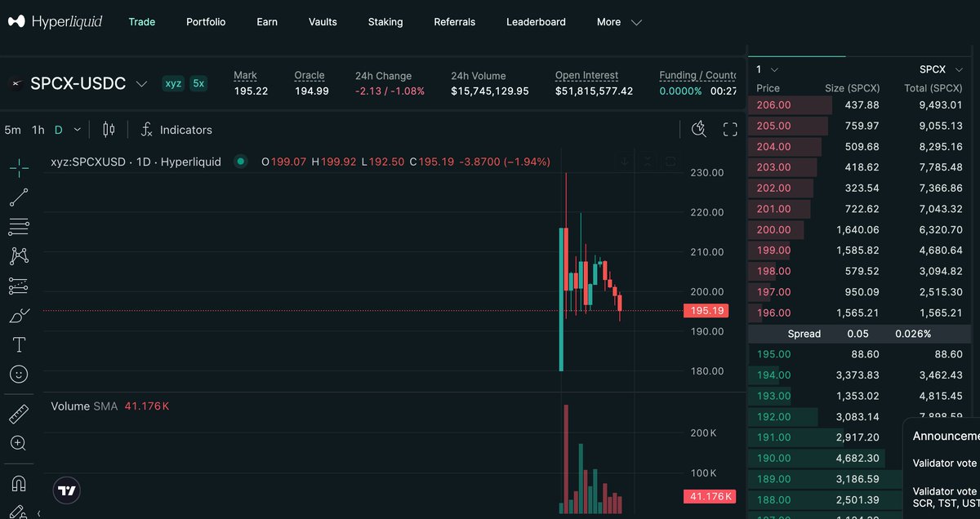Click the 24h Change -2.13 / -1.08% value
Screen dimensions: 980x519
pos(390,91)
